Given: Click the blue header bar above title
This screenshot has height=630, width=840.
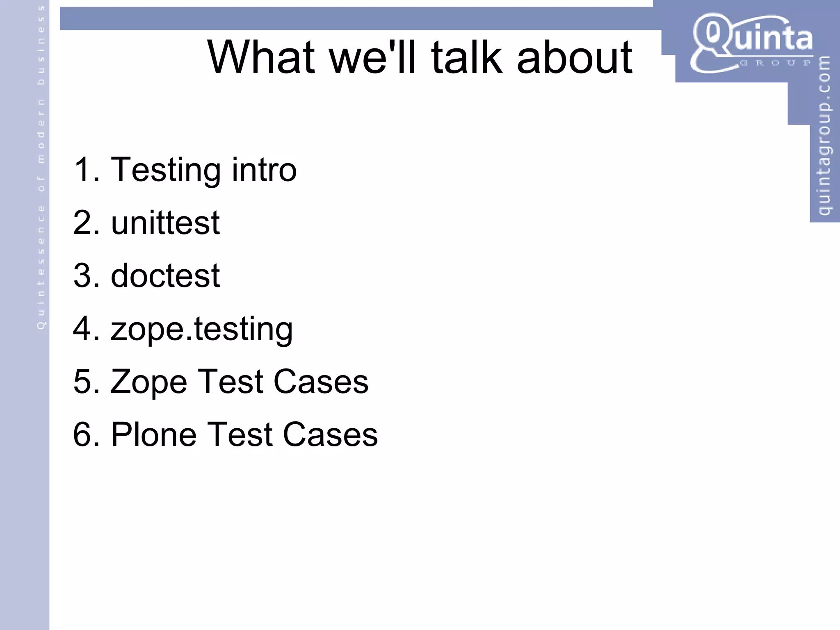Looking at the screenshot, I should coord(356,18).
